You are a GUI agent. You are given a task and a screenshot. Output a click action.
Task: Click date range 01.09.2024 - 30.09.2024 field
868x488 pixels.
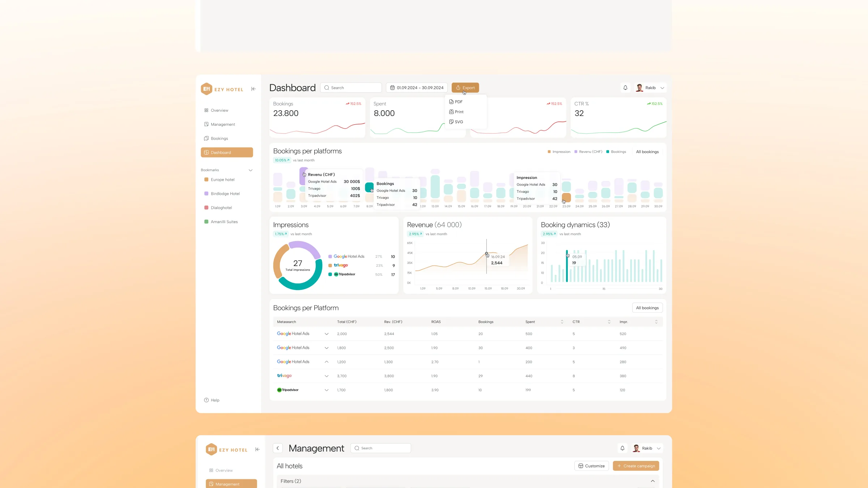click(417, 88)
